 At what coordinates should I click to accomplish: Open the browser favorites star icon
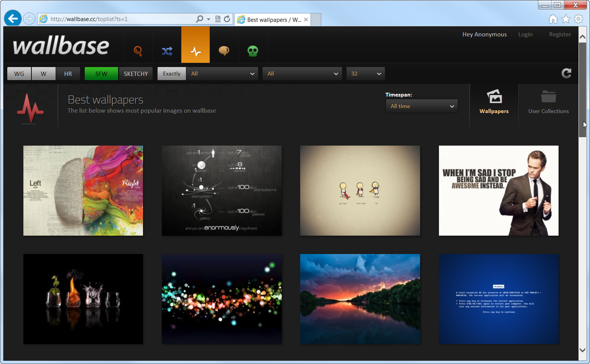click(565, 19)
